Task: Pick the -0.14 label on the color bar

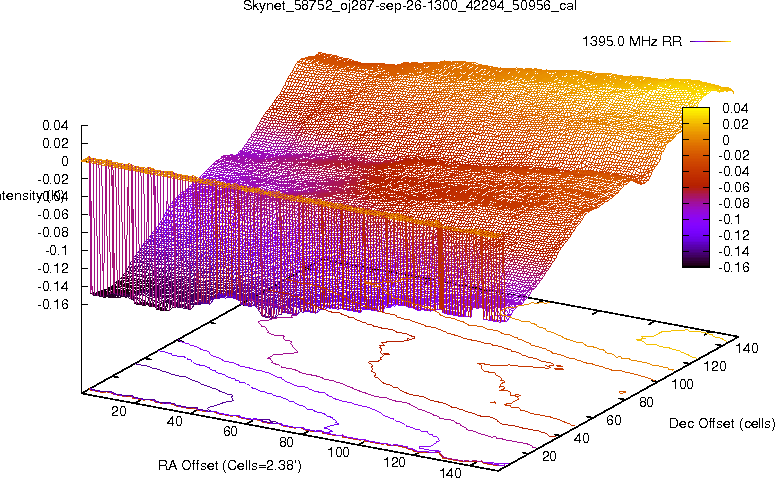Action: click(x=733, y=251)
